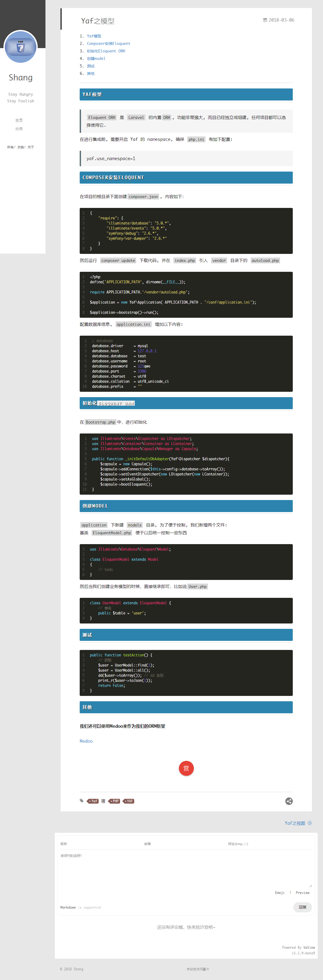
Task: Open the uppercase YAF tag
Action: click(129, 801)
